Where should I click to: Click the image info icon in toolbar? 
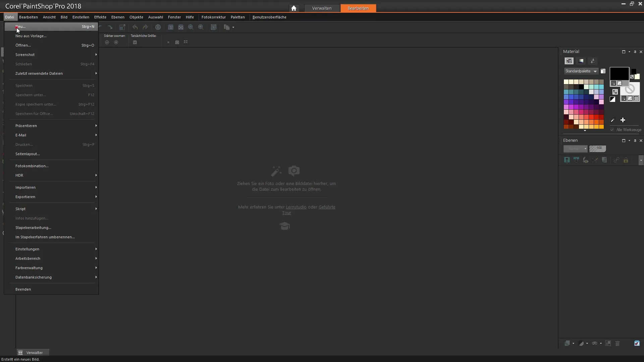158,27
